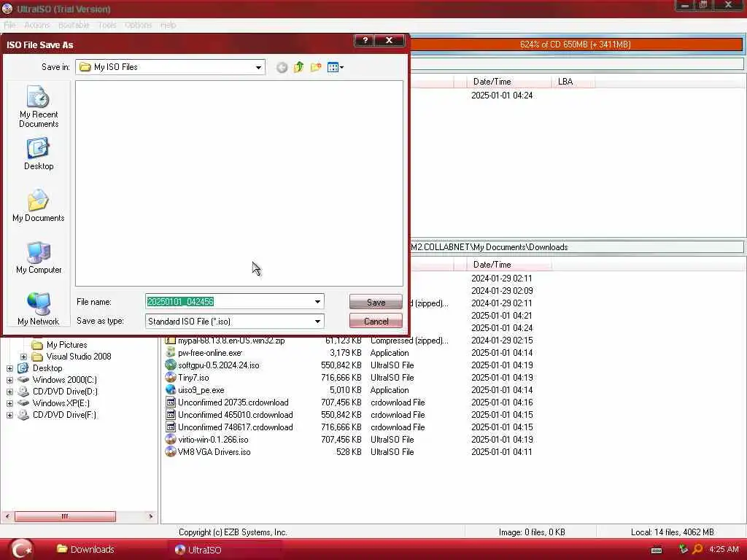The height and width of the screenshot is (560, 747).
Task: Open the view menu icon
Action: click(x=336, y=67)
